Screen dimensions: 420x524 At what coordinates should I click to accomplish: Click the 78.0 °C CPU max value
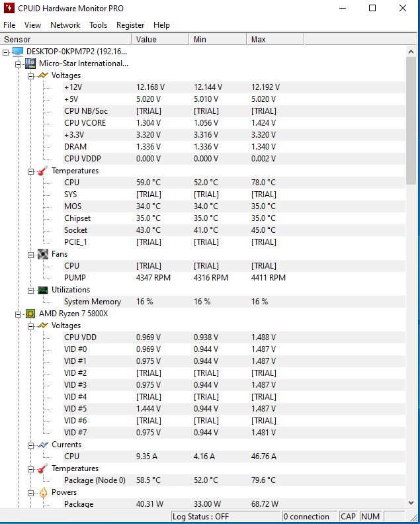click(264, 183)
